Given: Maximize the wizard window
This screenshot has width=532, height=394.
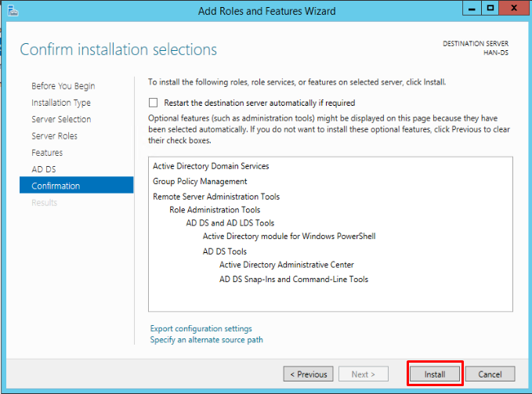Looking at the screenshot, I should click(490, 9).
